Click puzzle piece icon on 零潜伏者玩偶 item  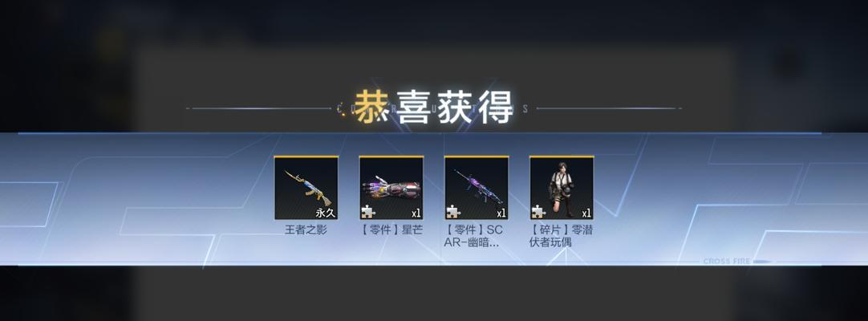[539, 211]
